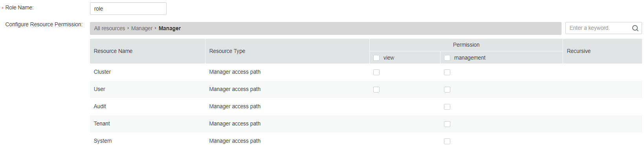Screen dimensions: 644x149
Task: Enable management permission for Cluster
Action: coord(447,72)
